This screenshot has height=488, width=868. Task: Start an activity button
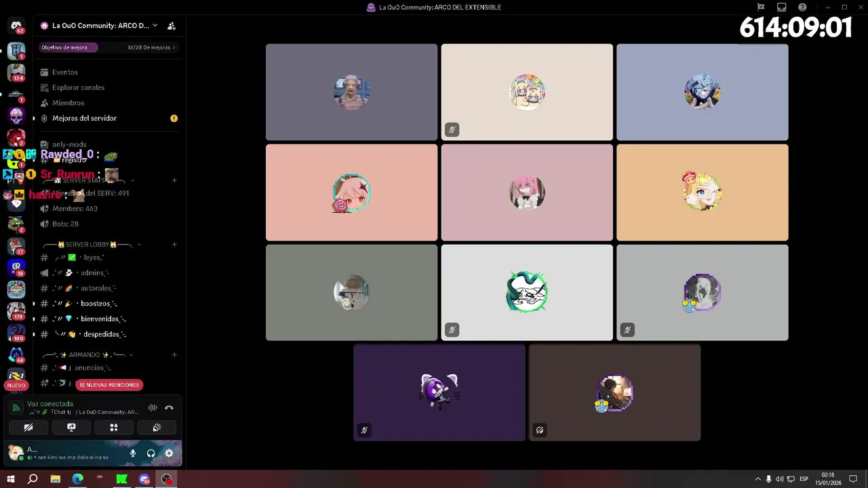pos(114,428)
